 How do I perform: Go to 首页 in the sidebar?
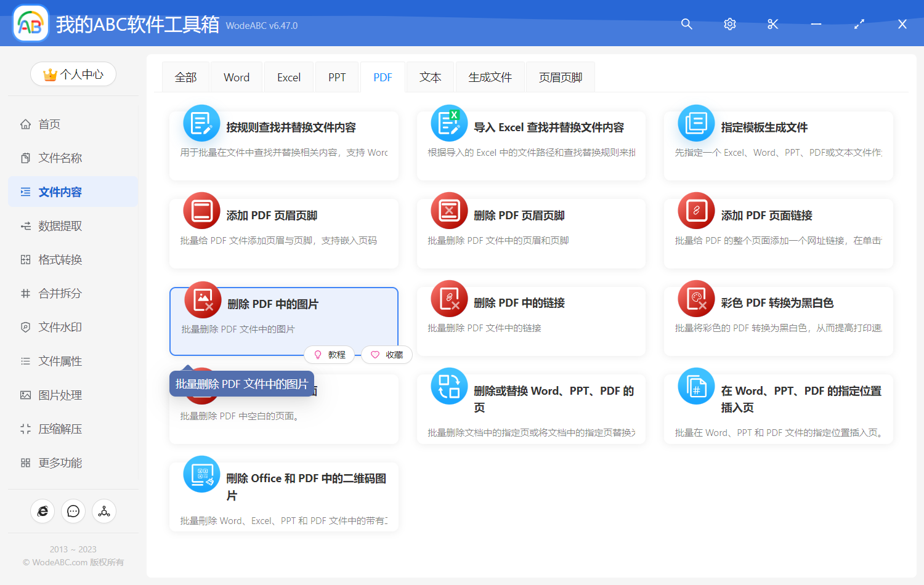49,124
